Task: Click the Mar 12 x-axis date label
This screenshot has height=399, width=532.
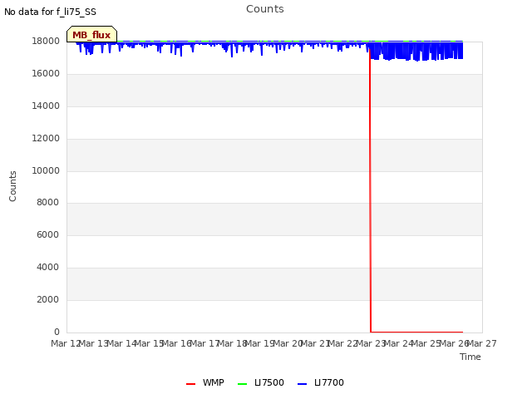Action: click(x=66, y=343)
